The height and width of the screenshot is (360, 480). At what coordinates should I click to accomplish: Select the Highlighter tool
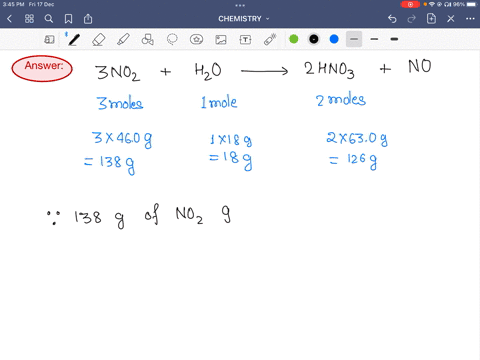click(x=123, y=39)
